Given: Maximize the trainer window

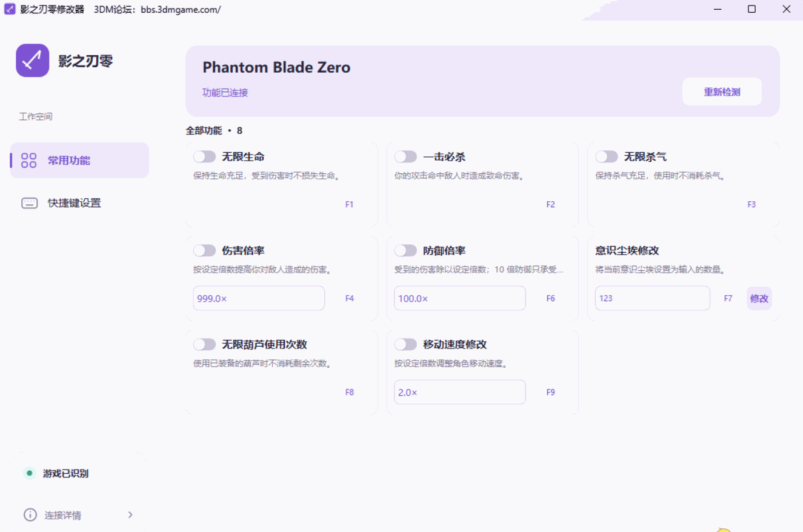Looking at the screenshot, I should coord(751,9).
